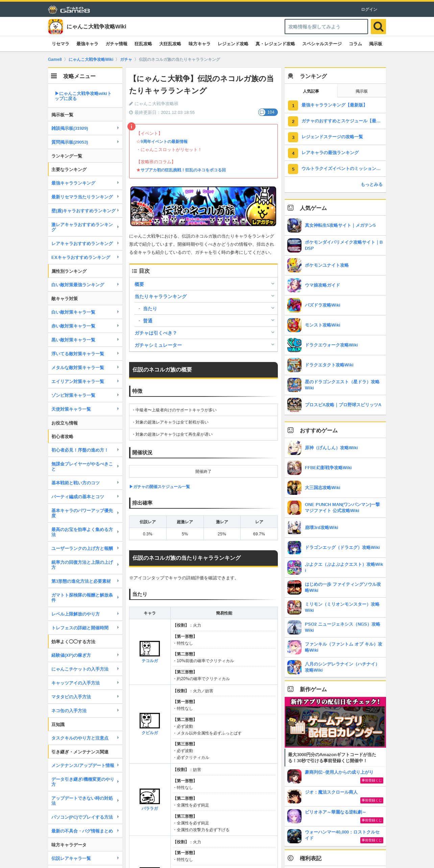Open レジェンド攻略 in navigation menu

click(233, 44)
